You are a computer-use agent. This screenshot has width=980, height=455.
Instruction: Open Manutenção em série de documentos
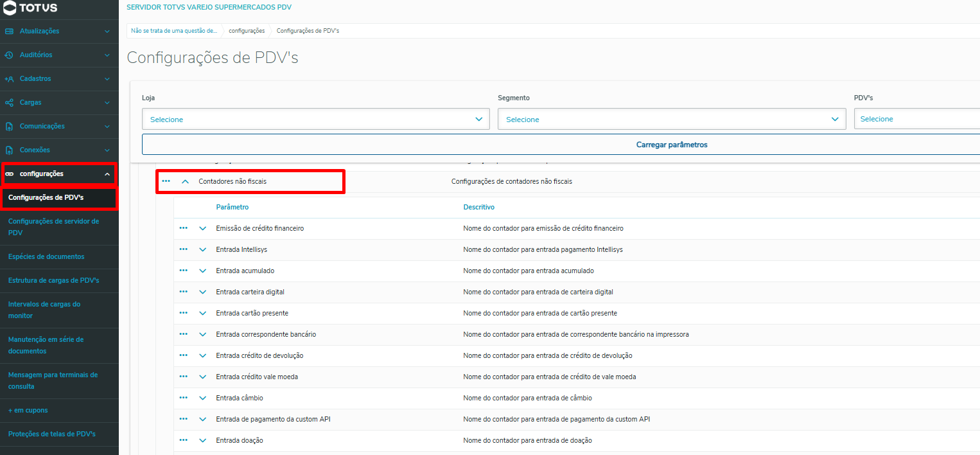coord(59,345)
